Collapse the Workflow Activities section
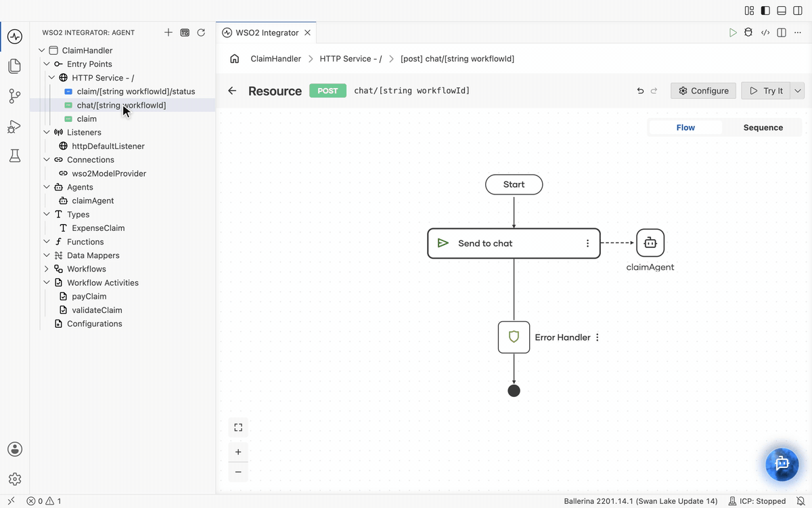Image resolution: width=812 pixels, height=508 pixels. [47, 282]
